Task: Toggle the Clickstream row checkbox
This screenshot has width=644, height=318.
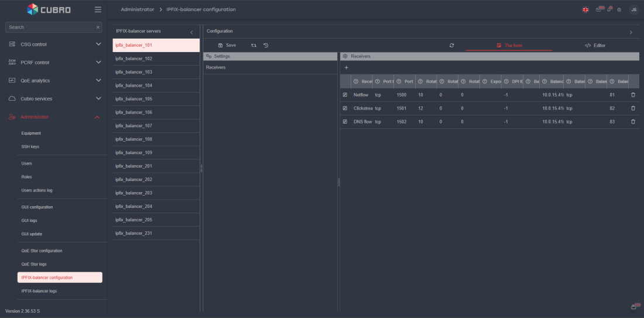Action: [345, 108]
